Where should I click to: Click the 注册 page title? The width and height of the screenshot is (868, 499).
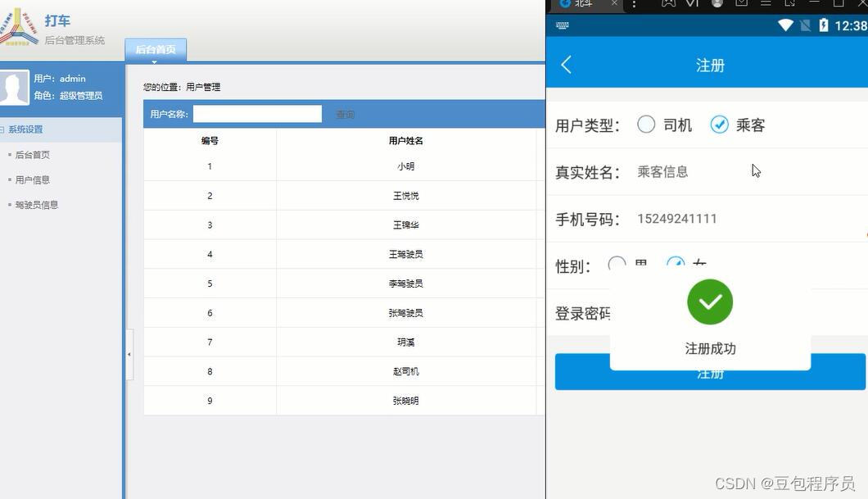click(x=710, y=66)
